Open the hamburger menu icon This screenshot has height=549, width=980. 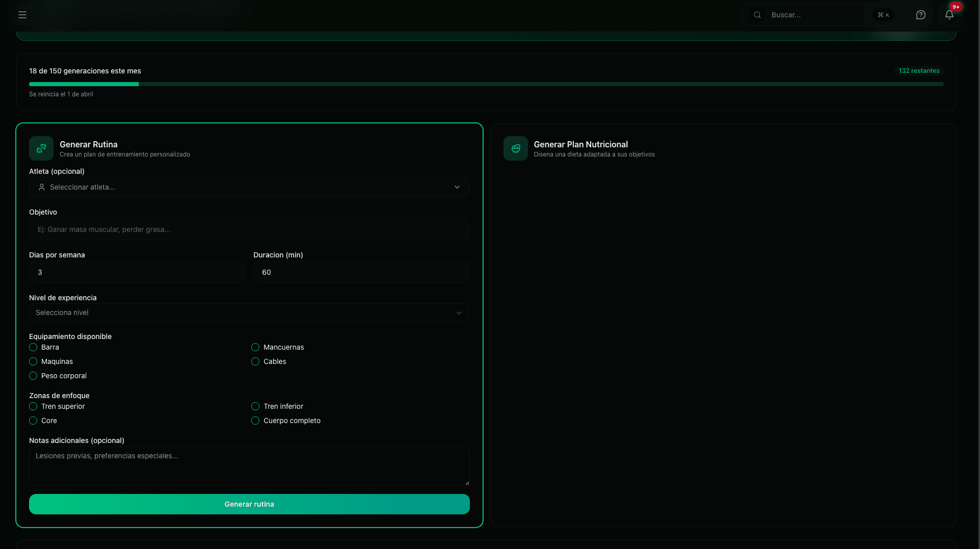click(22, 15)
